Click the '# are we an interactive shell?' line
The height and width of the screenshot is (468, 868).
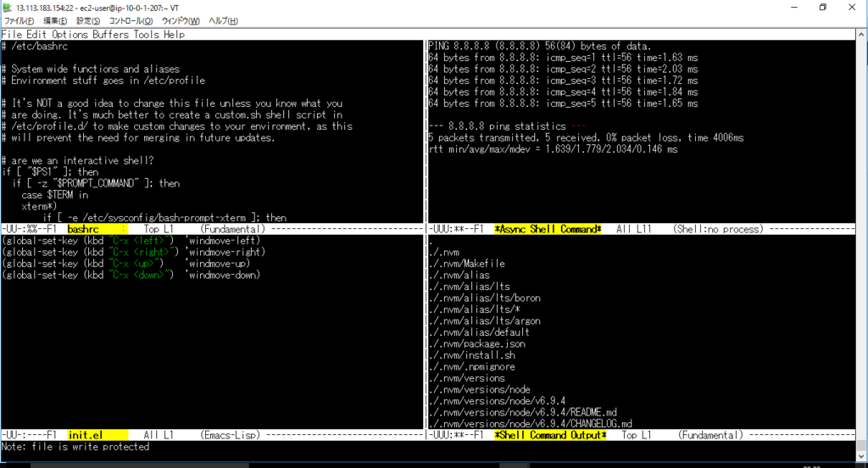click(77, 160)
